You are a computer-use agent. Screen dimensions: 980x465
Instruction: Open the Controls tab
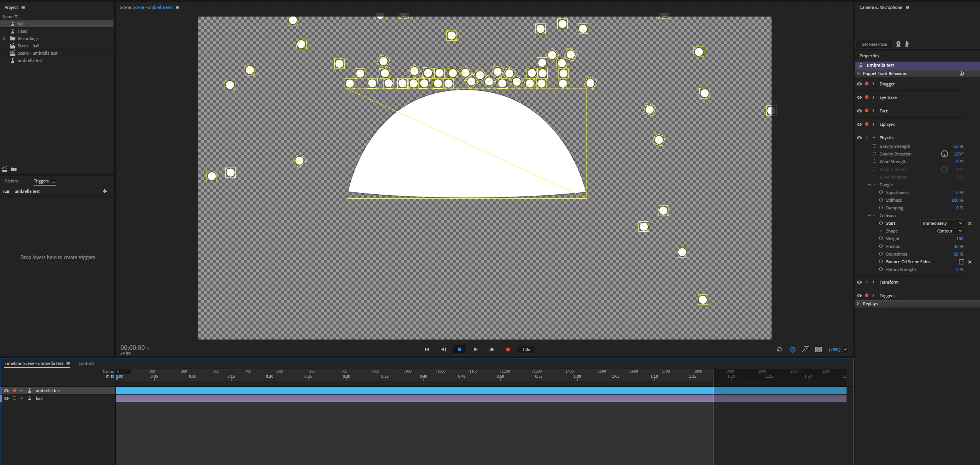(86, 363)
